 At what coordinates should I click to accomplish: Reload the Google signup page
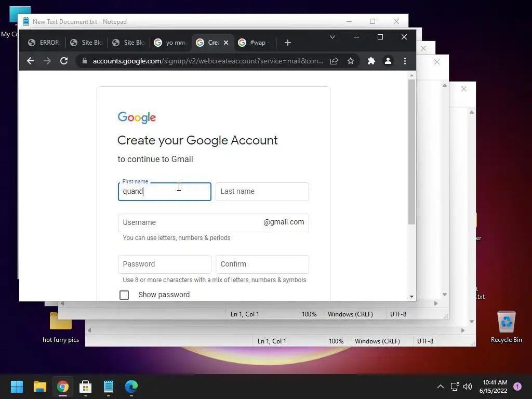tap(64, 61)
